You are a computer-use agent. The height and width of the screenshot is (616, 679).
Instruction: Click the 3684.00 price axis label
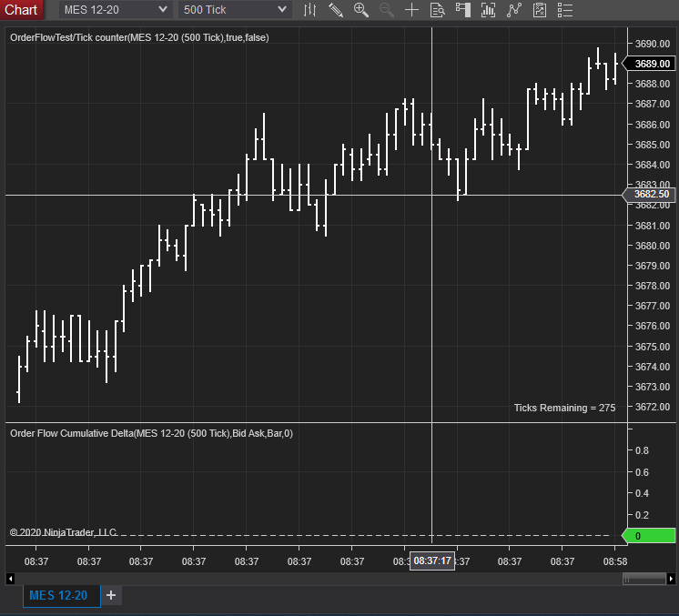coord(653,165)
